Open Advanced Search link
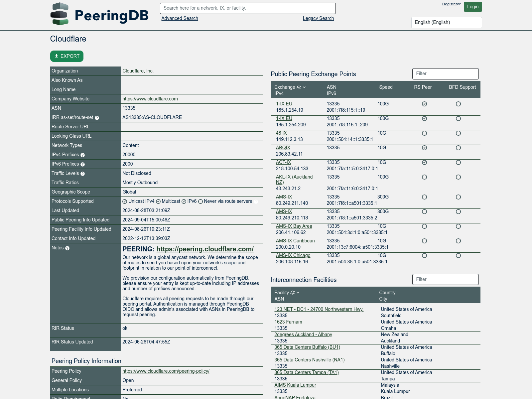This screenshot has height=399, width=532. [180, 18]
